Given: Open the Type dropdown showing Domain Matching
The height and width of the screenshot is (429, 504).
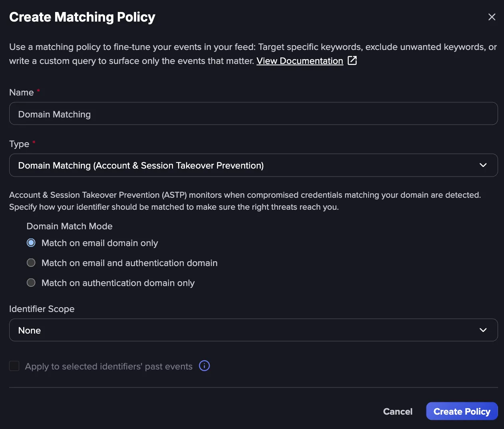Looking at the screenshot, I should tap(253, 165).
